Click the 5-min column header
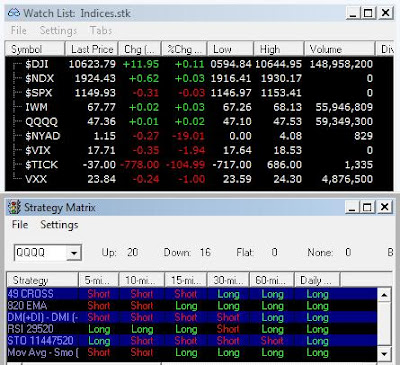 99,280
